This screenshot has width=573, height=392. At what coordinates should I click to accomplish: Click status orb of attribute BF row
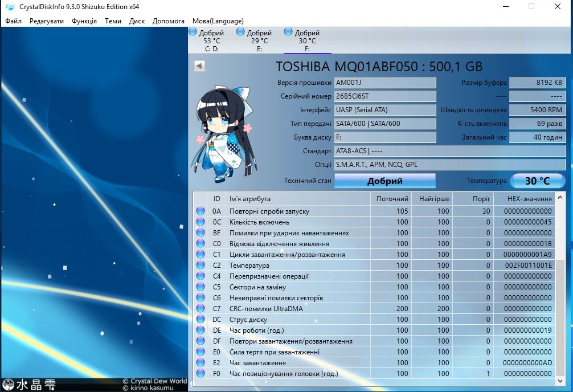[x=200, y=232]
